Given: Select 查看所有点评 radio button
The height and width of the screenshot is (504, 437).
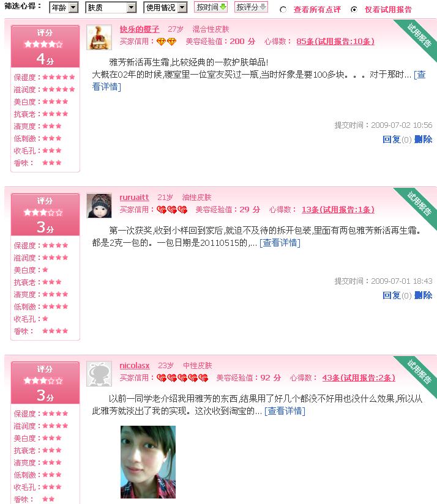Looking at the screenshot, I should click(x=283, y=10).
